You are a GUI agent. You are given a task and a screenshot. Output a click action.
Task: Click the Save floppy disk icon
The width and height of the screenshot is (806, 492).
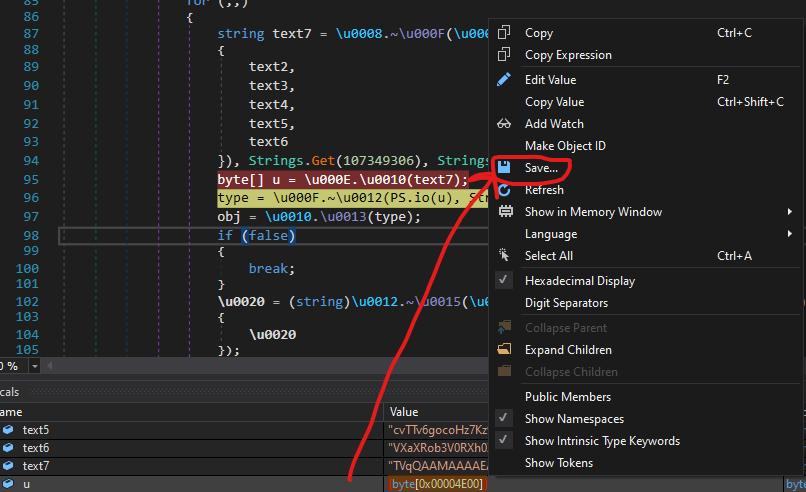[505, 168]
